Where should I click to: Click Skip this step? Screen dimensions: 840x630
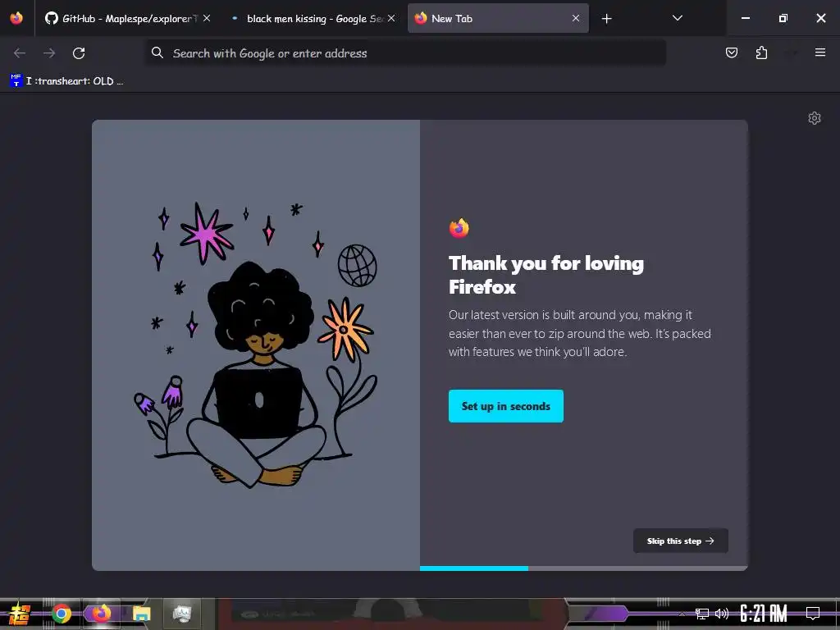point(680,541)
